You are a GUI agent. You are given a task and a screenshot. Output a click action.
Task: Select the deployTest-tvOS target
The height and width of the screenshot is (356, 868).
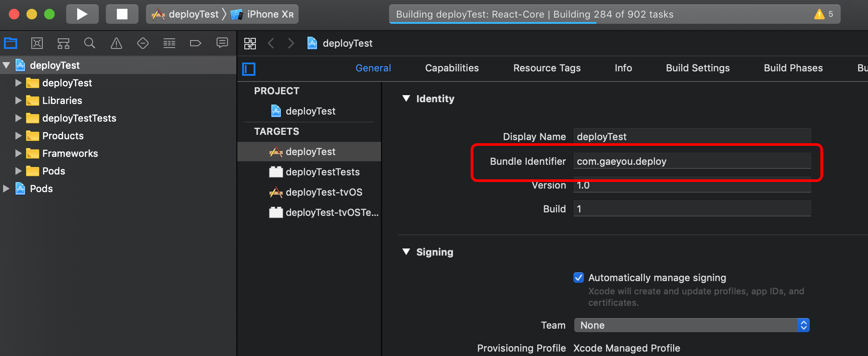[309, 192]
